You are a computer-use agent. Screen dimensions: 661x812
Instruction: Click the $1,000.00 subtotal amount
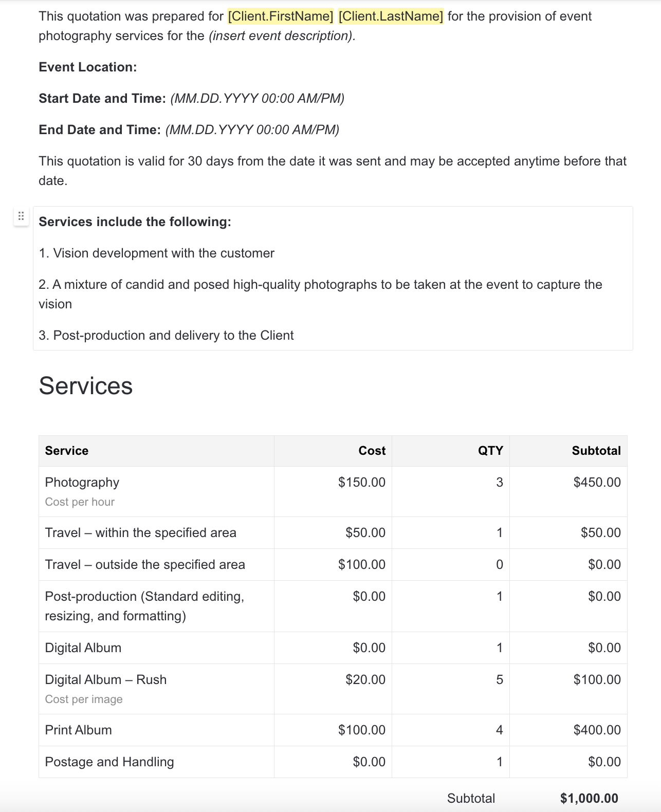[589, 798]
